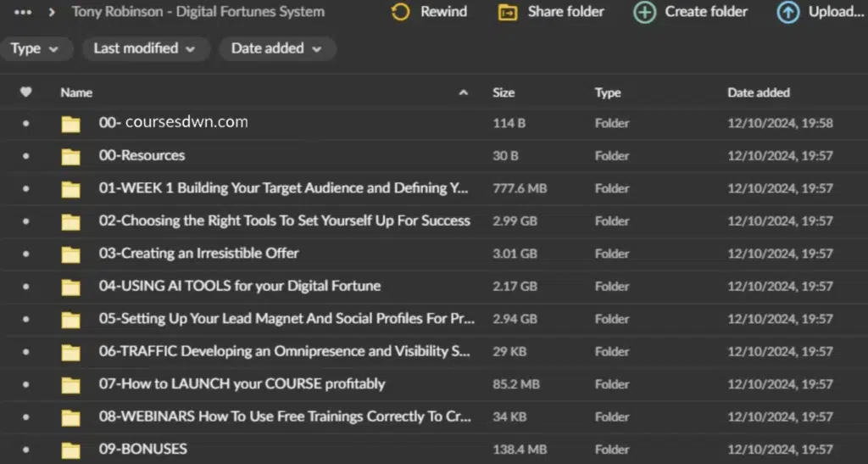Sort by the Name column header
Screen dimensions: 868x464
(x=76, y=92)
